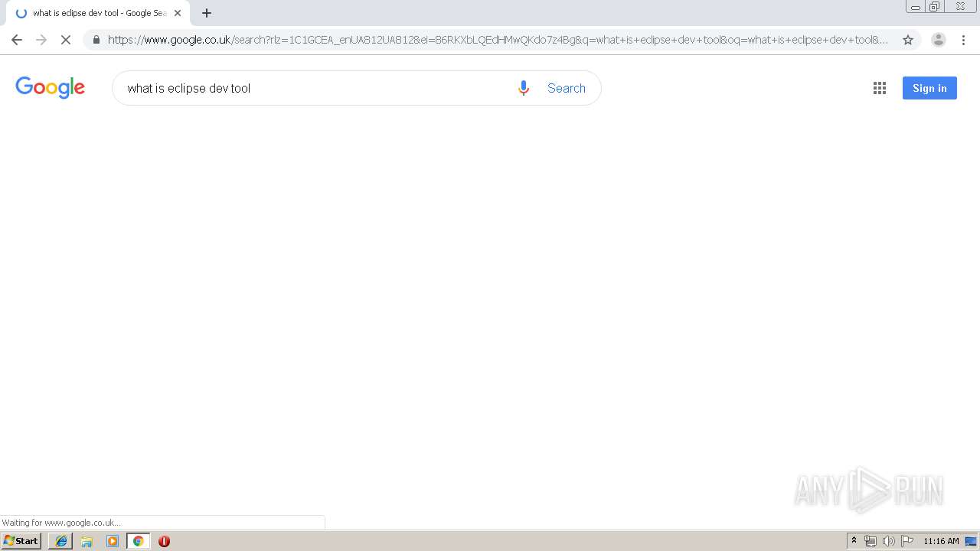Bookmark this page with the star icon
This screenshot has height=551, width=980.
coord(908,40)
